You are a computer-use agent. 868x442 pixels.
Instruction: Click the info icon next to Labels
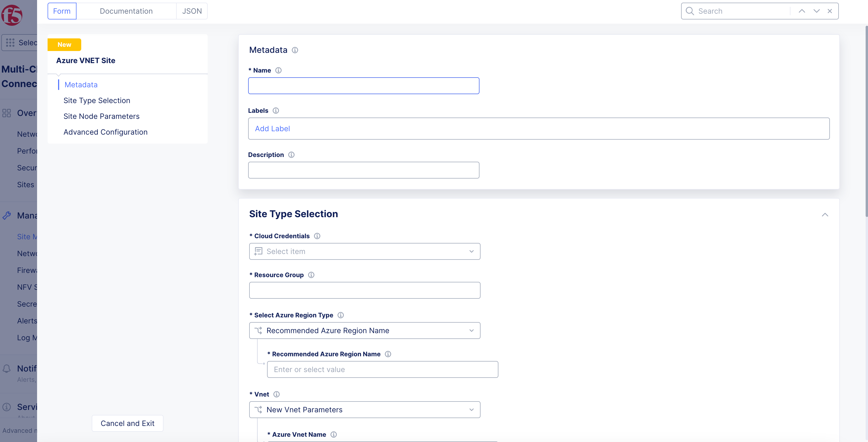pyautogui.click(x=276, y=110)
